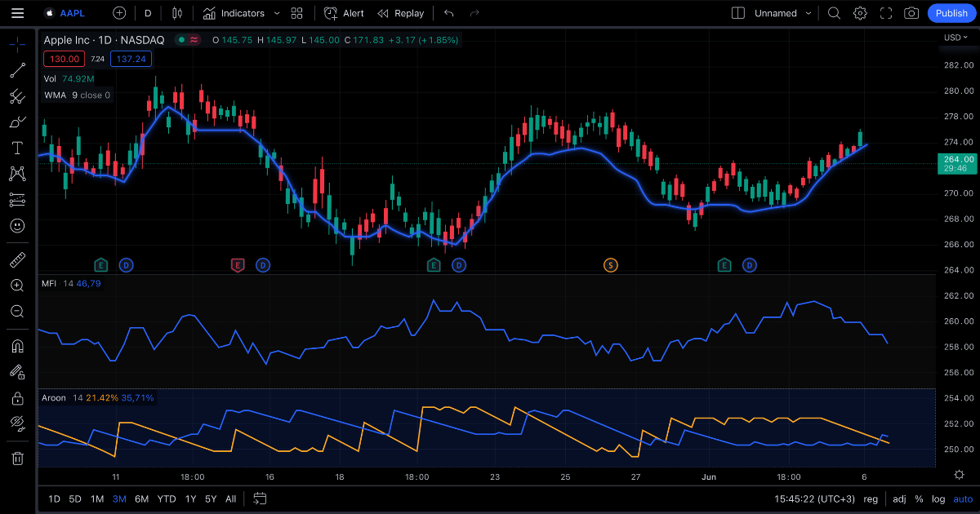Select the prediction and measurement tools
Screen dimensions: 980x514
click(x=17, y=199)
